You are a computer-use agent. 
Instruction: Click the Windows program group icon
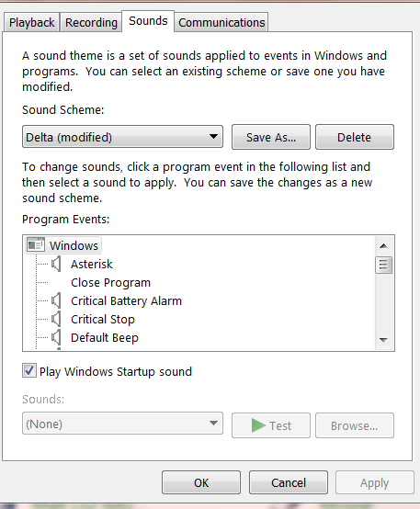point(36,245)
